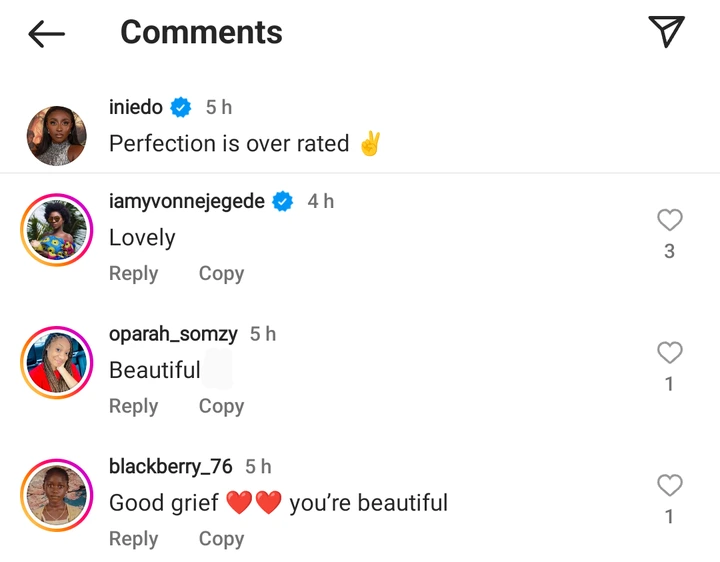Reply to oparah_somzy's comment
The image size is (720, 562).
(133, 406)
